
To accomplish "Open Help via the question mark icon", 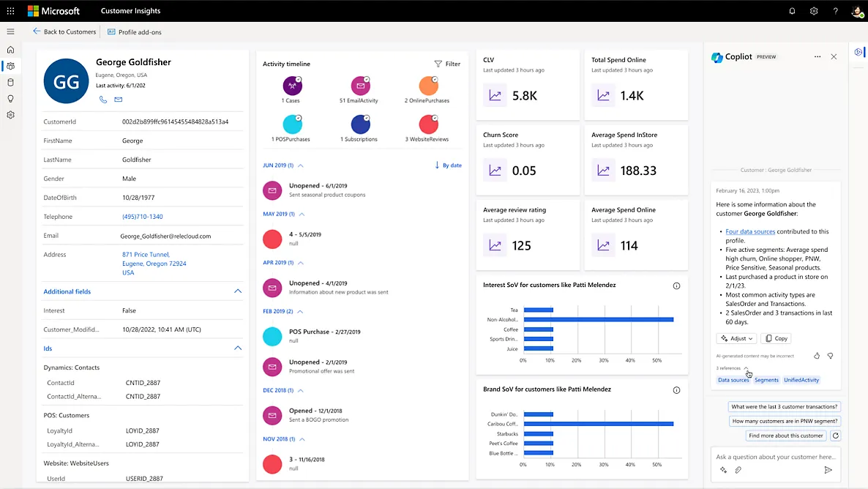I will 835,10.
